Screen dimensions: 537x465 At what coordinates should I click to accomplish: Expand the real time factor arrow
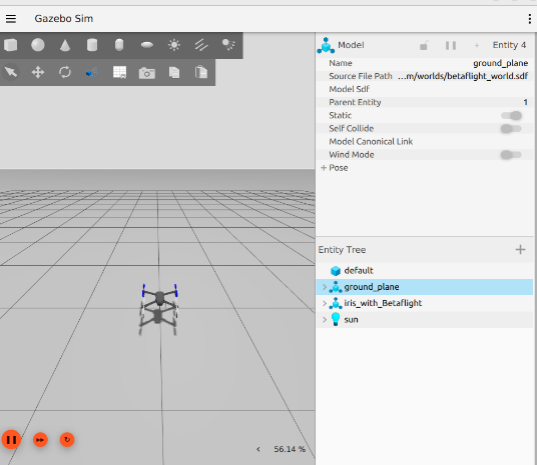point(258,449)
